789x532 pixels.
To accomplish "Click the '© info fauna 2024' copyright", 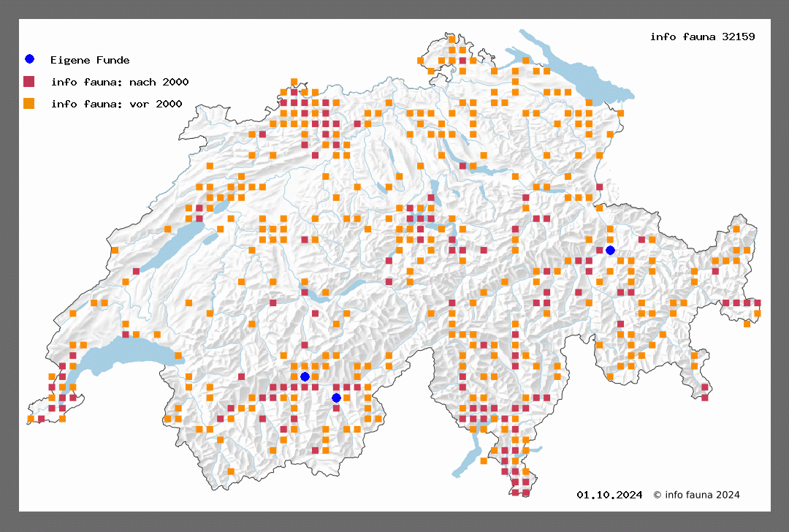I will [x=696, y=495].
